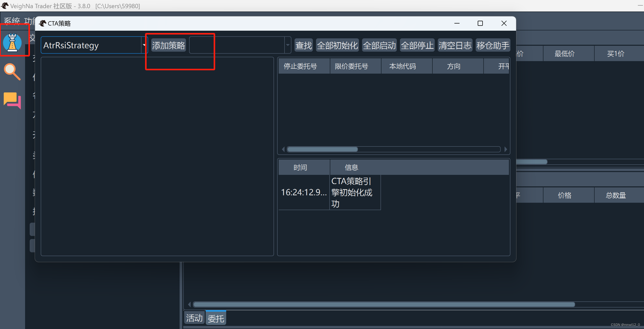Click the 添加策略 button
This screenshot has height=329, width=644.
pos(168,46)
